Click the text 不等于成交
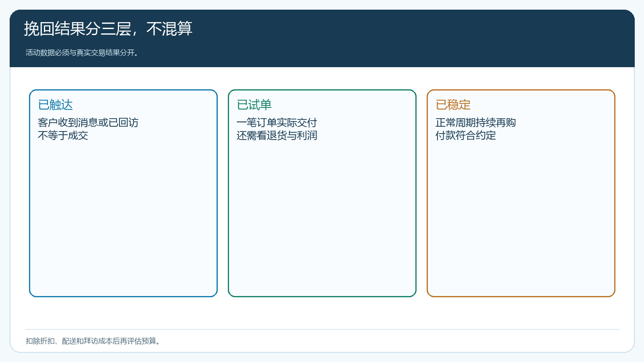The image size is (644, 362). [x=63, y=136]
